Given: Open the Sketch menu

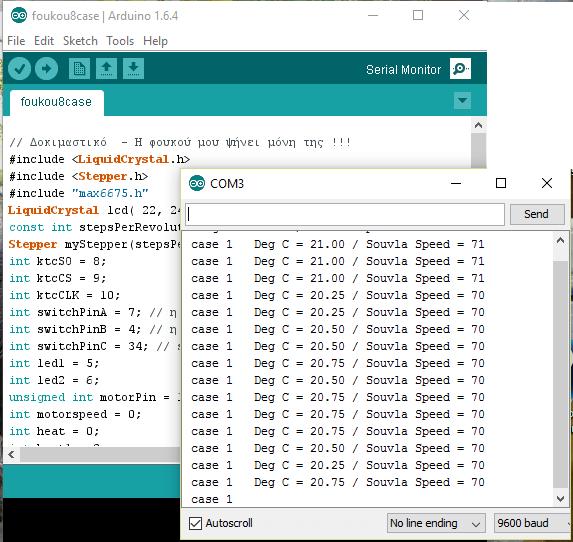Looking at the screenshot, I should click(80, 41).
